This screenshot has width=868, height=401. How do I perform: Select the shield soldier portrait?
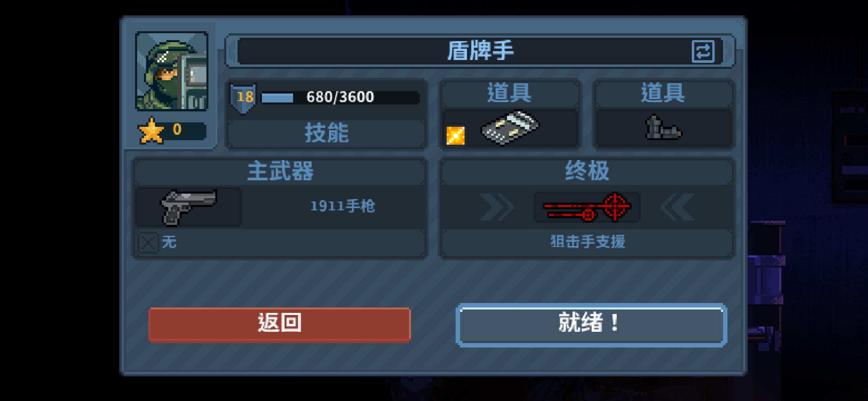[x=172, y=71]
